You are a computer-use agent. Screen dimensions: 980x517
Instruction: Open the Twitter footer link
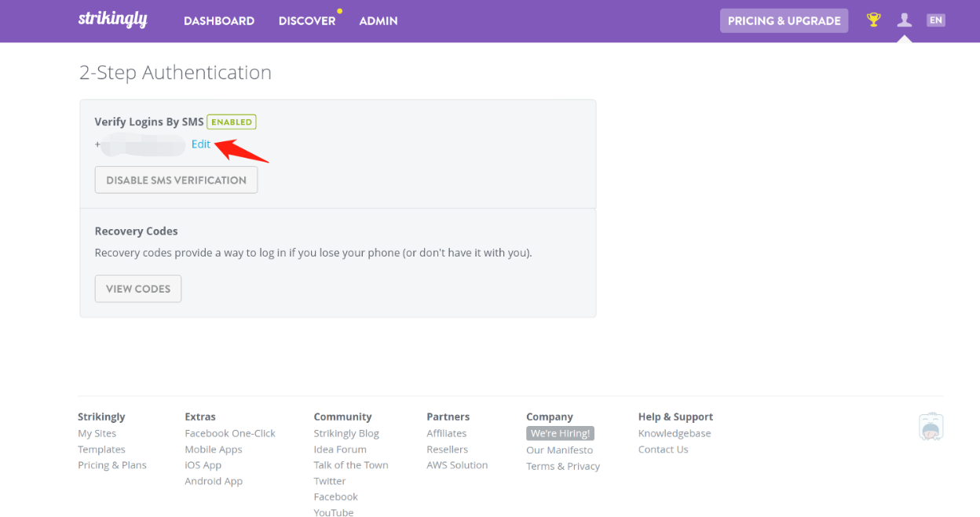click(330, 481)
